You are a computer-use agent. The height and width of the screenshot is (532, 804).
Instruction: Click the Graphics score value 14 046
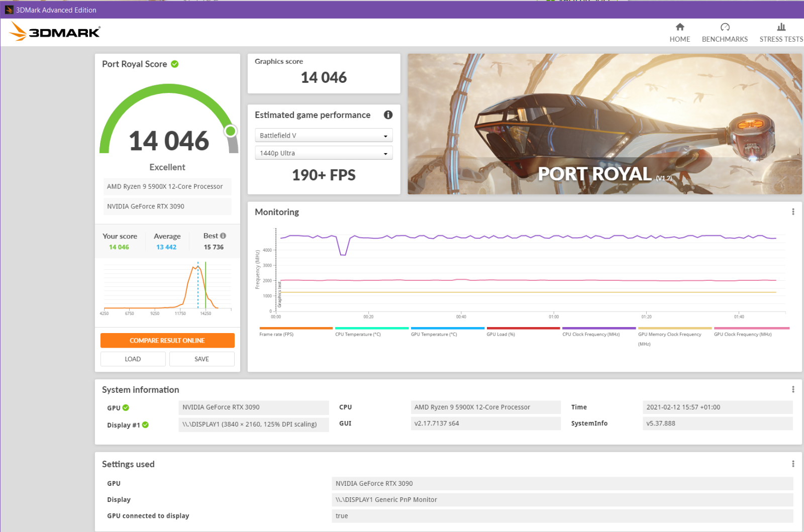click(x=324, y=77)
